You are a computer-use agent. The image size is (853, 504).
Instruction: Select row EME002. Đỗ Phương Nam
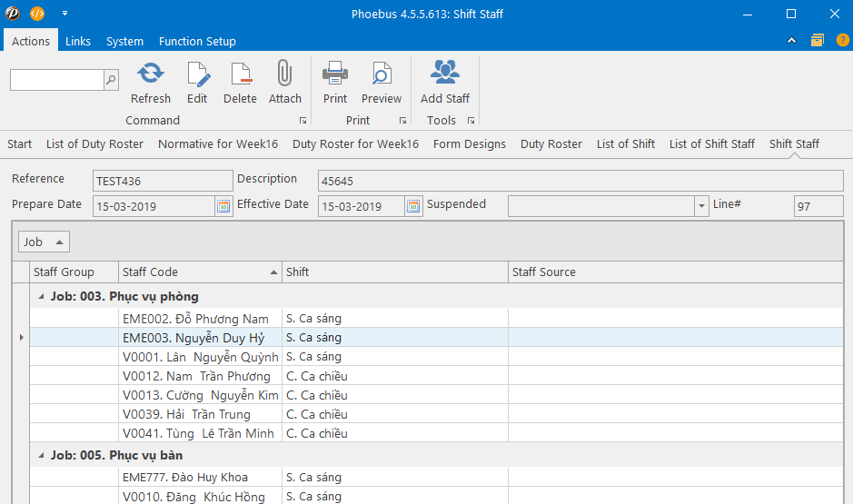pos(436,318)
